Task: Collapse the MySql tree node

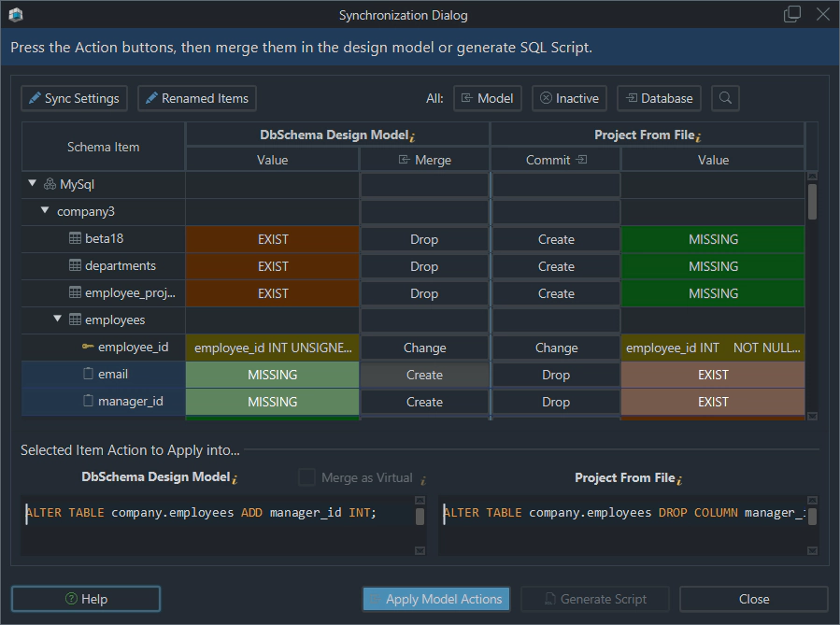Action: pyautogui.click(x=32, y=183)
